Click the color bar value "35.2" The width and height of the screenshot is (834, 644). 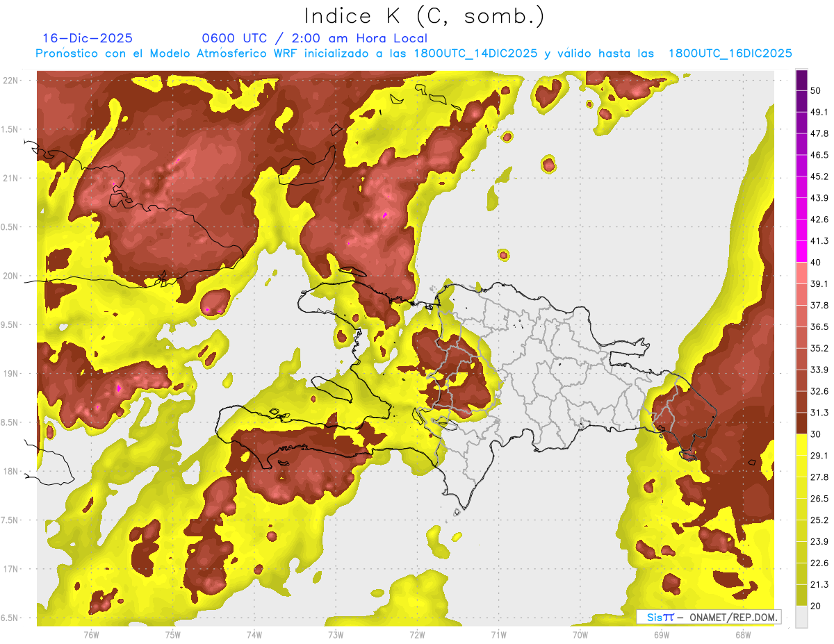(820, 348)
